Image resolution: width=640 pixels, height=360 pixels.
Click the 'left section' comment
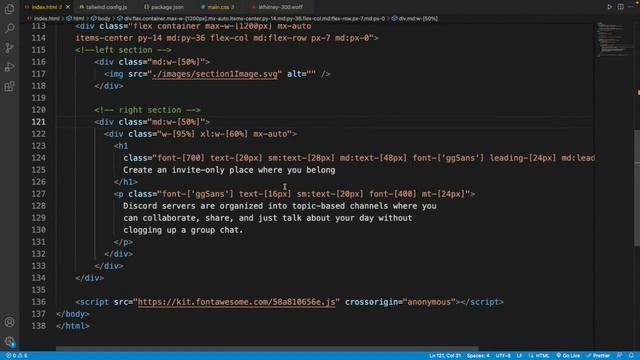(x=123, y=50)
